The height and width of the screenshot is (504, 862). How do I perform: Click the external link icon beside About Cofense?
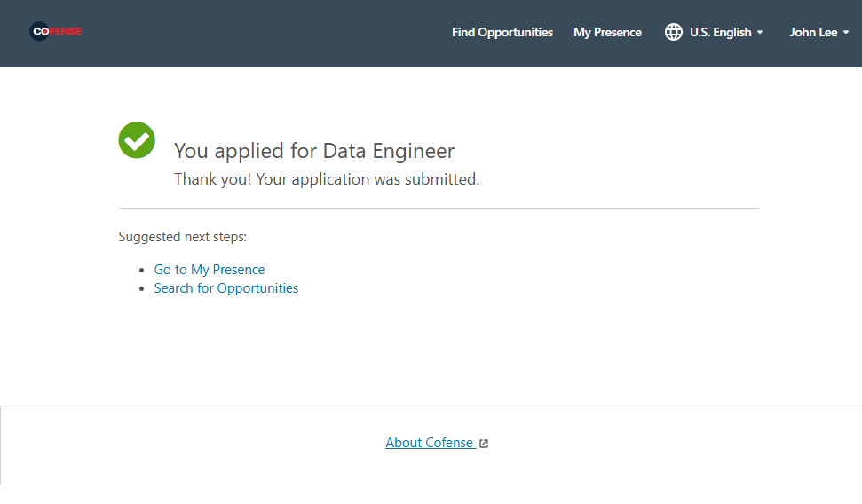tap(484, 444)
